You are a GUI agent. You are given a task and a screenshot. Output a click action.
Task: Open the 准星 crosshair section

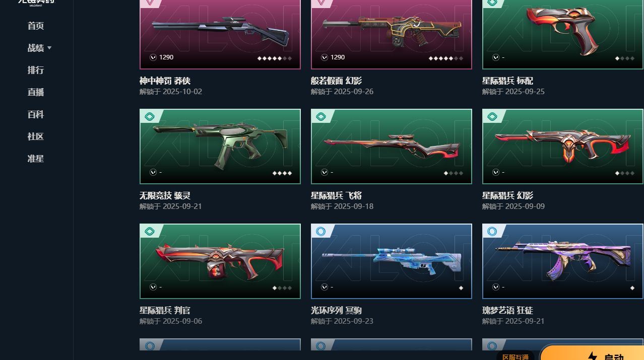click(36, 159)
